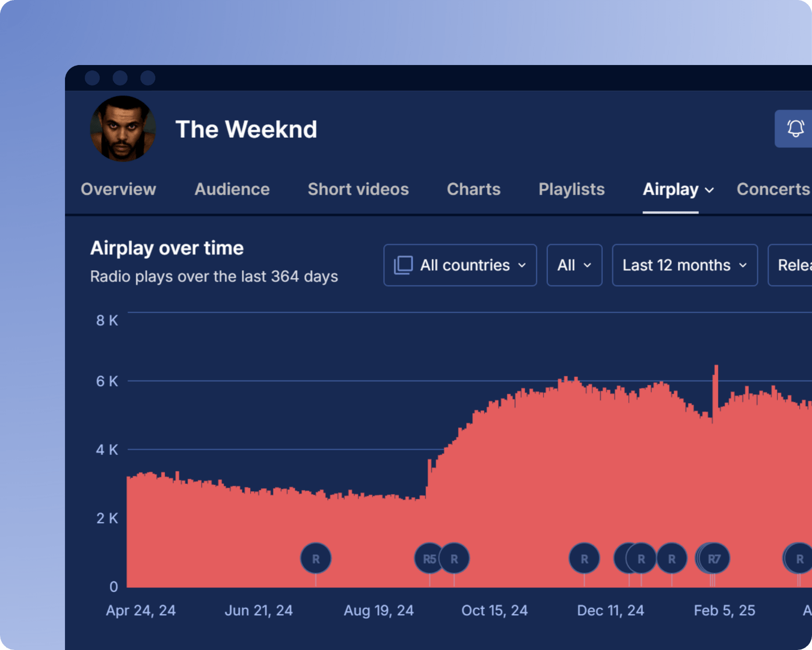Click The Weeknd artist name
Image resolution: width=812 pixels, height=650 pixels.
click(x=246, y=129)
